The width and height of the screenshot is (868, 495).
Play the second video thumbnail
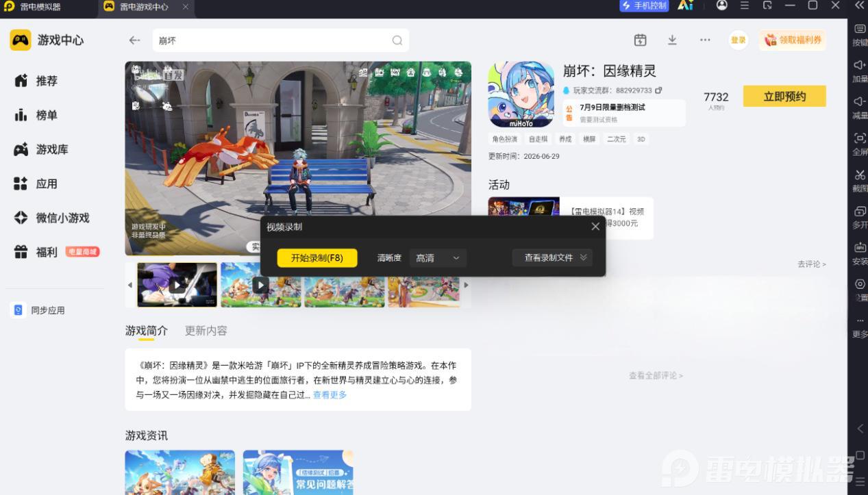(260, 284)
